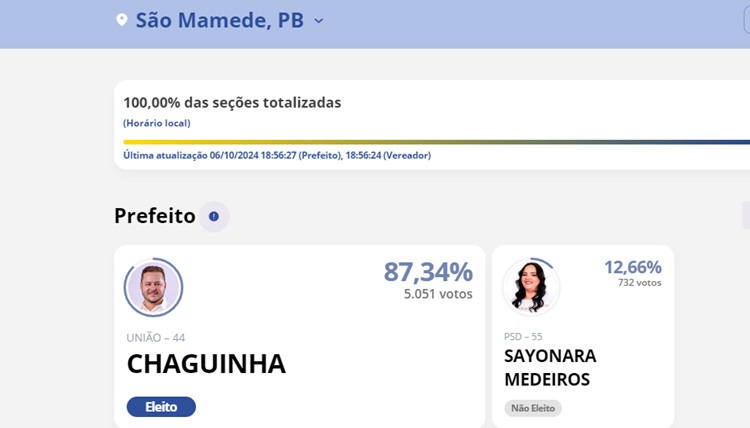Click the location pin icon

[x=122, y=20]
